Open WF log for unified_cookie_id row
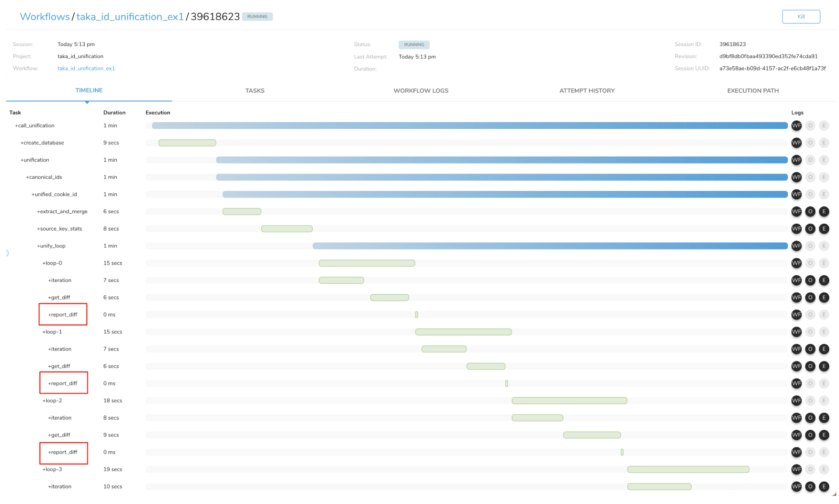Viewport: 839px width, 504px height. click(796, 194)
